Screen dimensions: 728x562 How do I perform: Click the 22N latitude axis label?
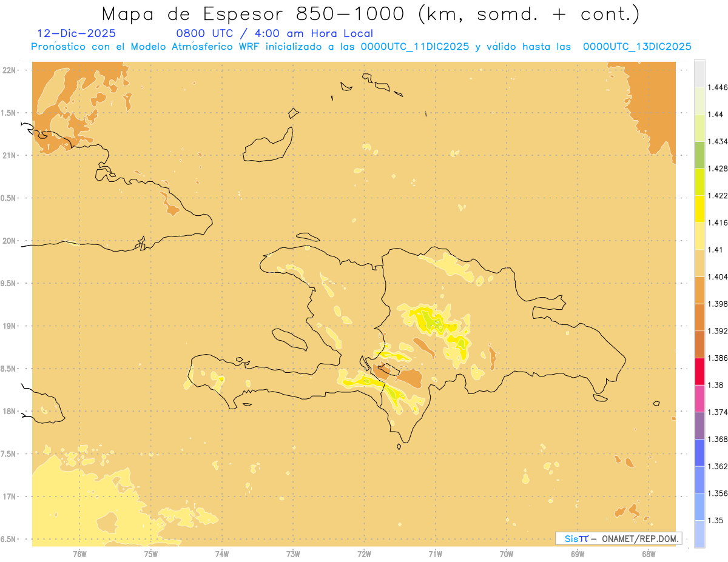tap(10, 70)
